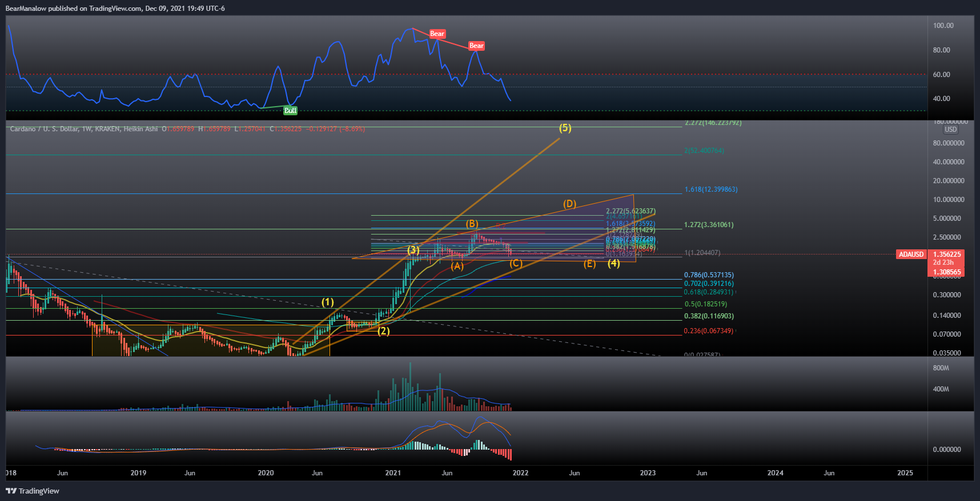Click the 10.000000 price axis value
The width and height of the screenshot is (980, 501).
(949, 200)
